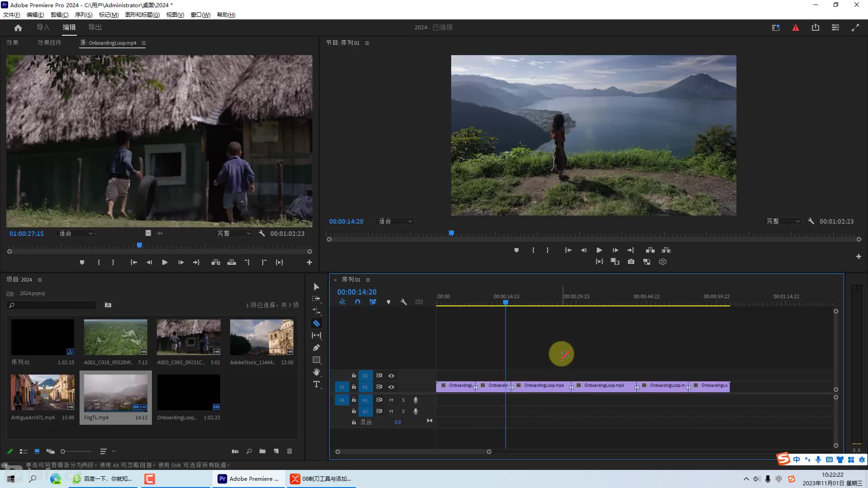The width and height of the screenshot is (868, 488).
Task: Switch to 效果 panel tab
Action: (x=12, y=42)
